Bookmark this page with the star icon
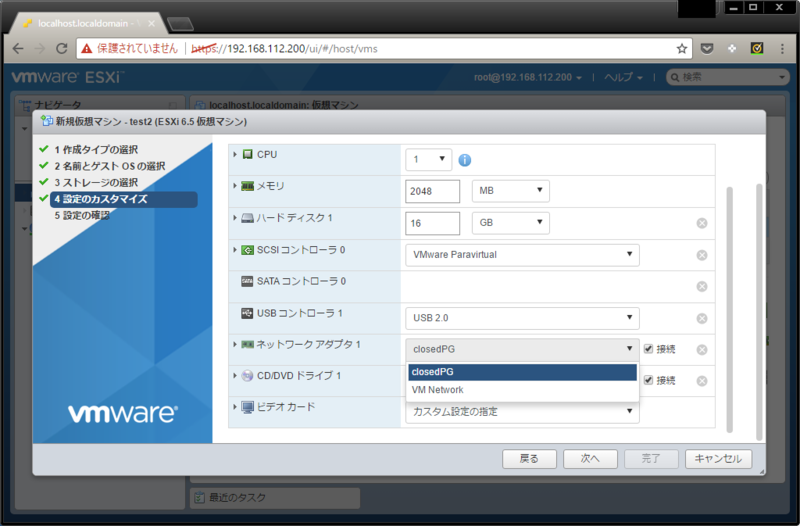Image resolution: width=800 pixels, height=526 pixels. point(682,48)
